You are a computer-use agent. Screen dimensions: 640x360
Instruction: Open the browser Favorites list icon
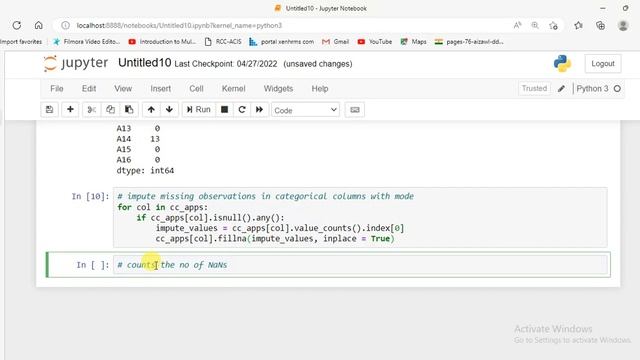(578, 26)
